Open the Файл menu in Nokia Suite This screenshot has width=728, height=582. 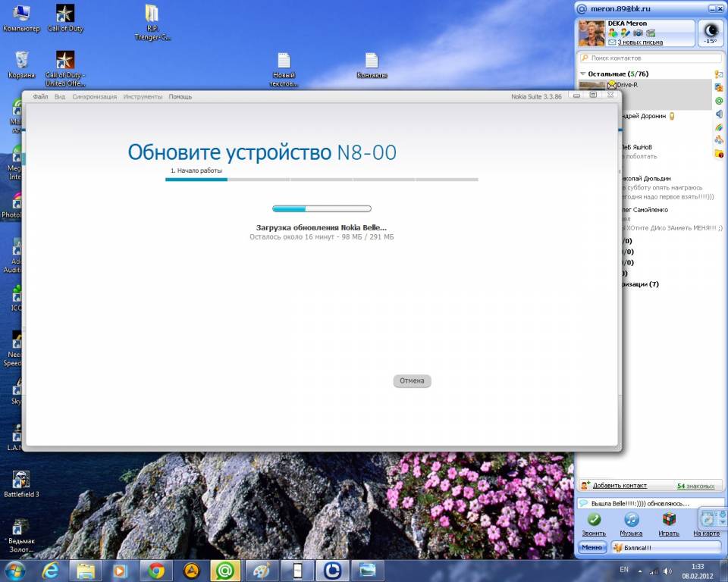coord(40,96)
